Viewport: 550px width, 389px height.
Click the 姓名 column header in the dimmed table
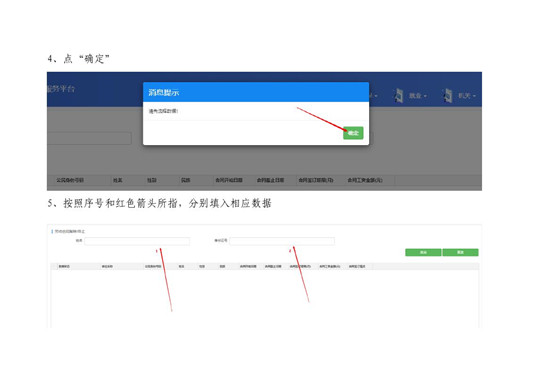point(118,180)
